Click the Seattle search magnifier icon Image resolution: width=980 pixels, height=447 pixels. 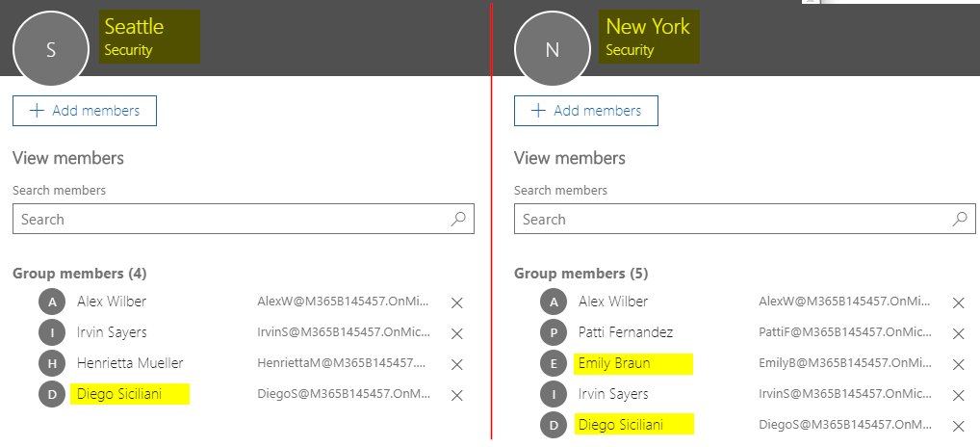click(x=458, y=219)
